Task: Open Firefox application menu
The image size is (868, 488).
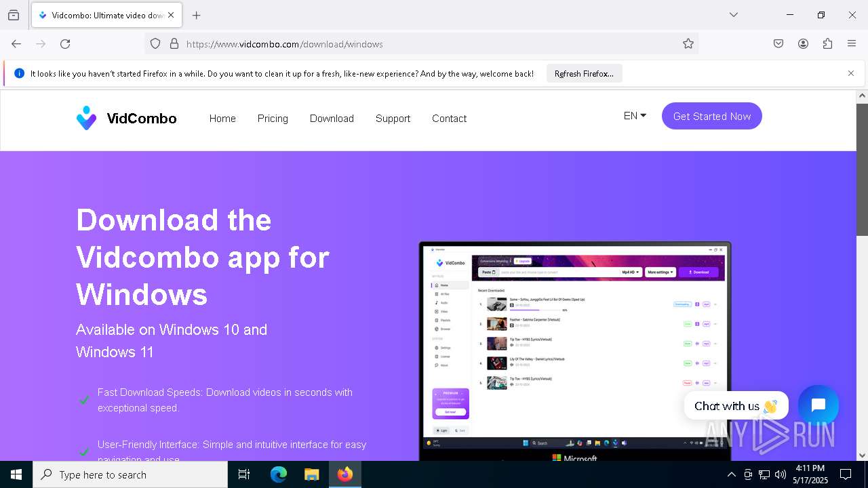Action: [852, 44]
